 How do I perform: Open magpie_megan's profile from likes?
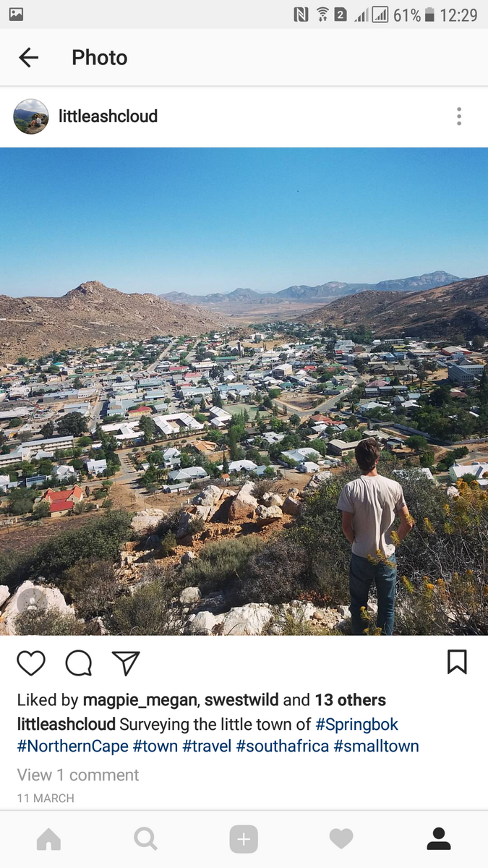(140, 700)
